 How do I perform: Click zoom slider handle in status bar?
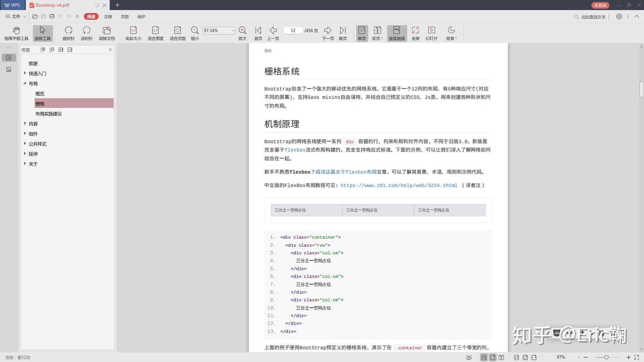[x=606, y=357]
